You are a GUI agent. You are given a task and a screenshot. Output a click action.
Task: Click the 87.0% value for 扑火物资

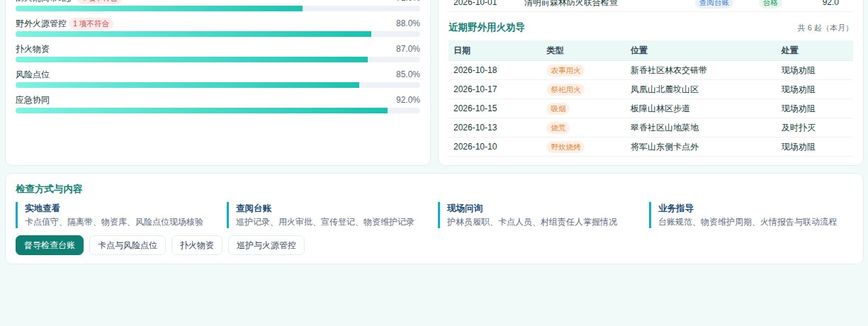click(408, 49)
